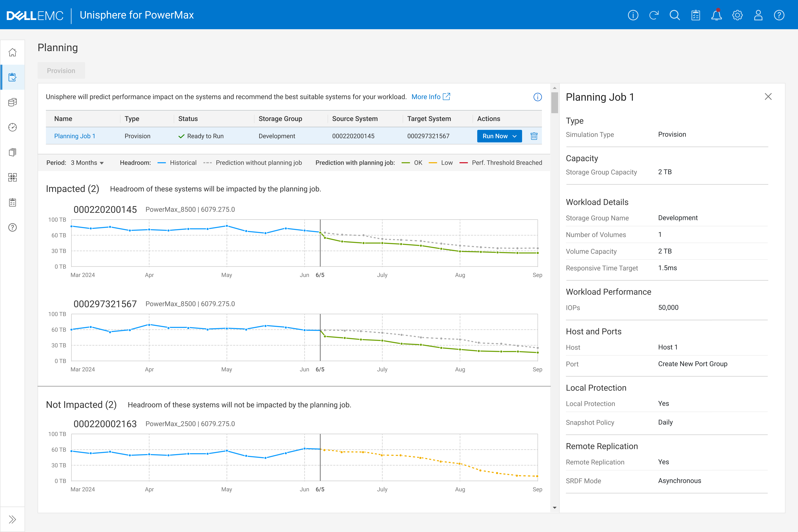Screen dimensions: 798x532
Task: Click the notifications bell icon
Action: pyautogui.click(x=716, y=15)
